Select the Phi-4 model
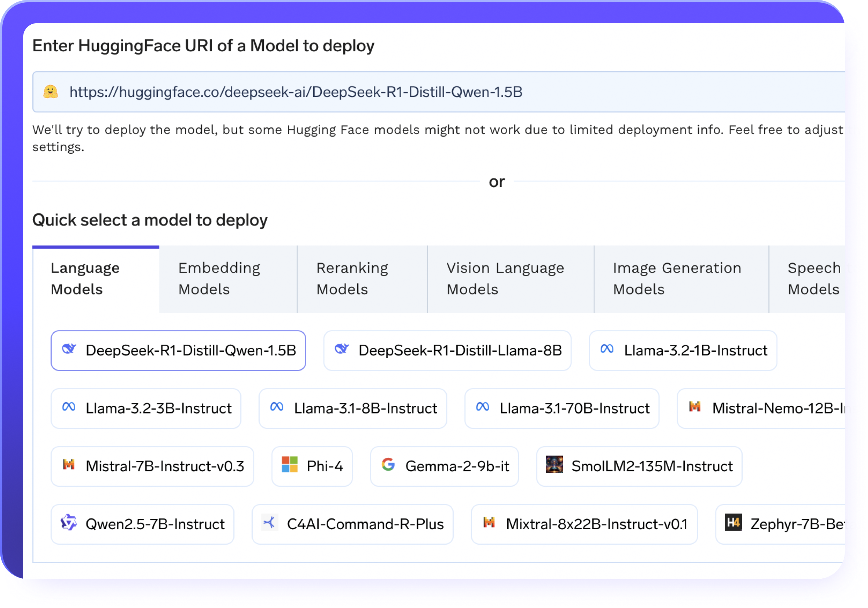Screen dimensions: 868x608 312,466
